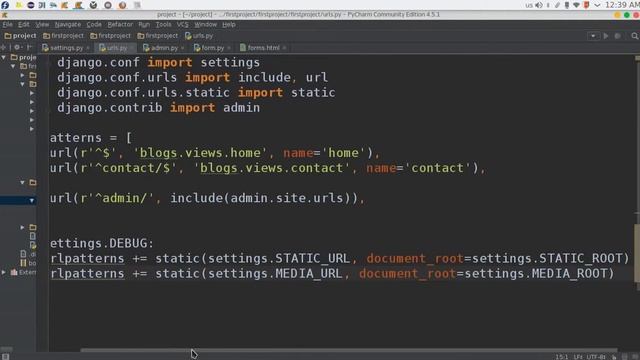Open the Window menu
Screen dimensions: 640x360
205,25
